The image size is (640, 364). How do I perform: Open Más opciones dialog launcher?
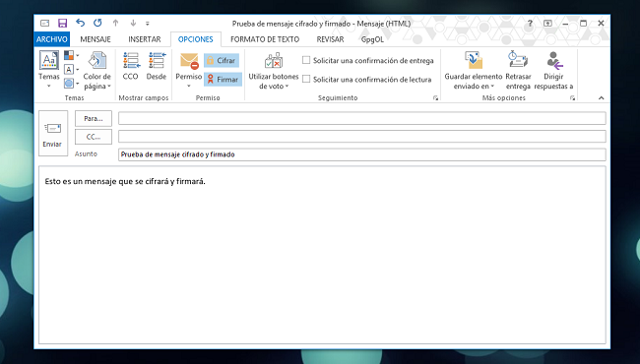573,98
